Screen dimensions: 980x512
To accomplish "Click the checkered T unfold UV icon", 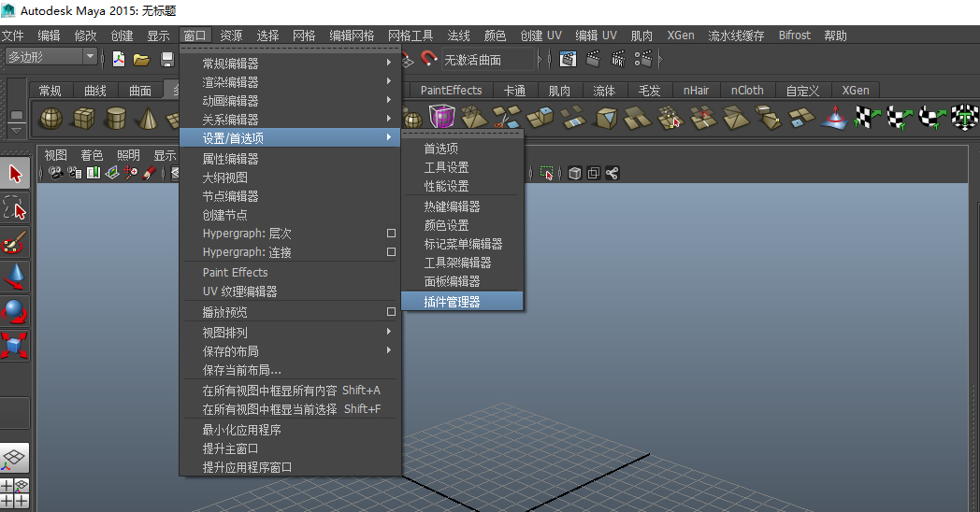I will pos(965,118).
